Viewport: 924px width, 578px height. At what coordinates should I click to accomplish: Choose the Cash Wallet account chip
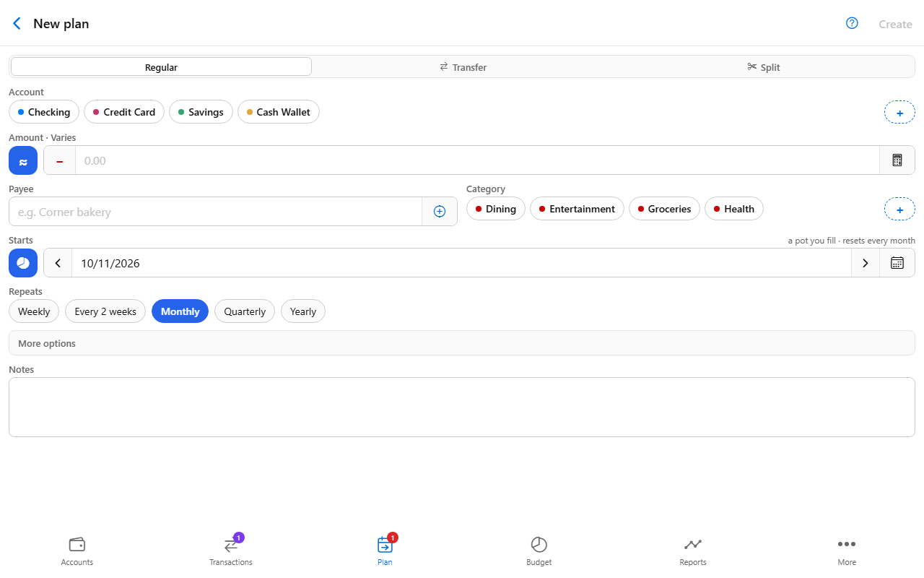click(279, 112)
